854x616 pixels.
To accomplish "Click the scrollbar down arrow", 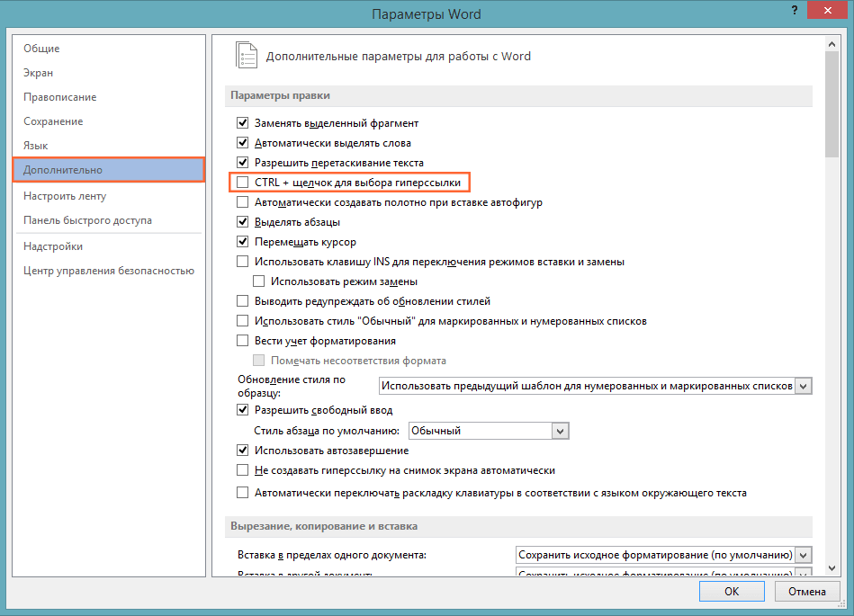I will coord(832,568).
